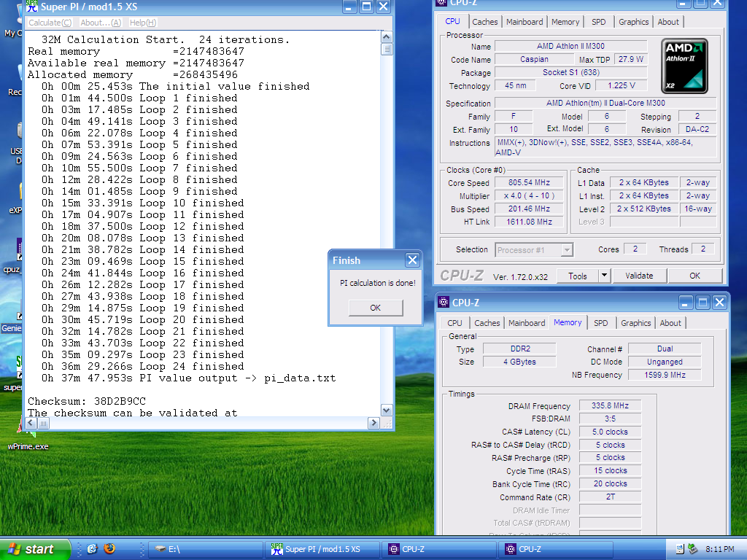Click the HT Link 1611.08 MHz field
747x560 pixels.
tap(529, 222)
